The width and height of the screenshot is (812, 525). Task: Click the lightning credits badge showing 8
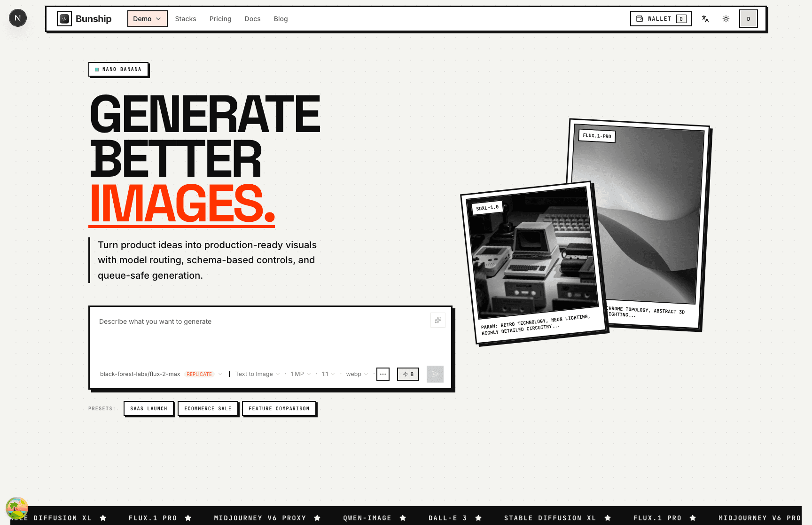point(407,374)
